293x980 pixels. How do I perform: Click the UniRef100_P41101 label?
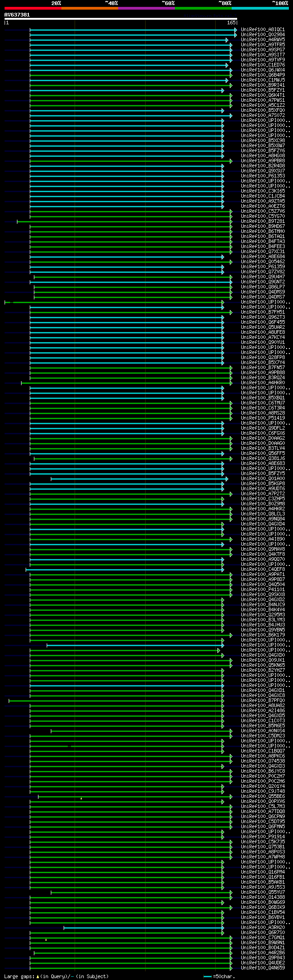(x=263, y=589)
